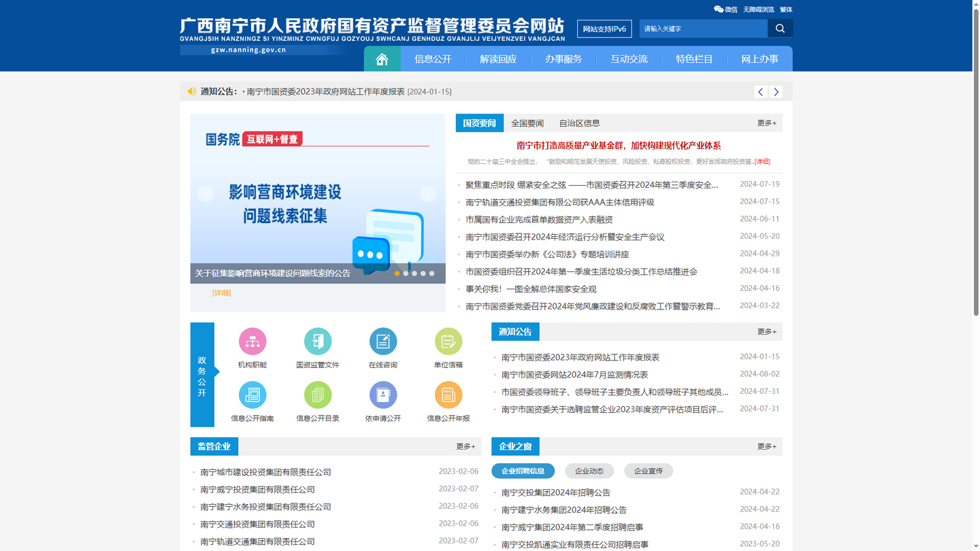Click the site title logo banner
This screenshot has height=551, width=980.
pyautogui.click(x=372, y=30)
